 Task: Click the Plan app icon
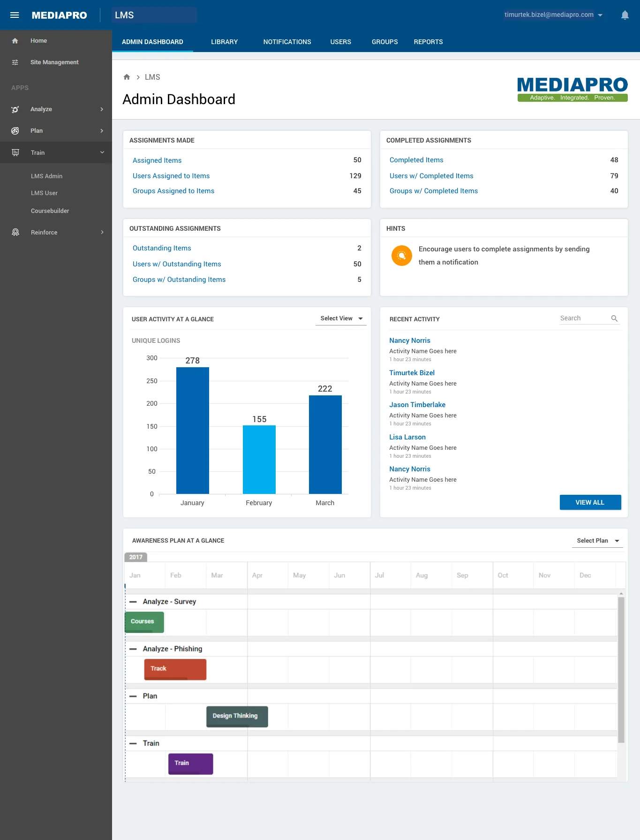(15, 131)
